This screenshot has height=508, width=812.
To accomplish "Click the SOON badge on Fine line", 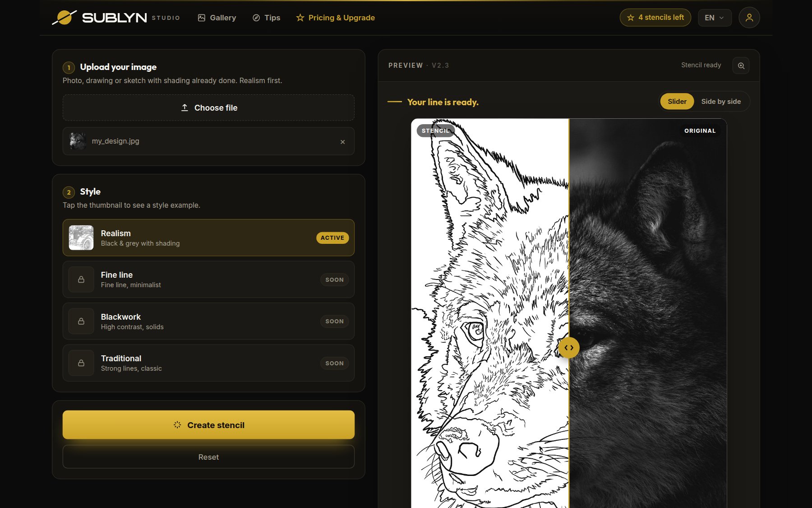I will [334, 280].
